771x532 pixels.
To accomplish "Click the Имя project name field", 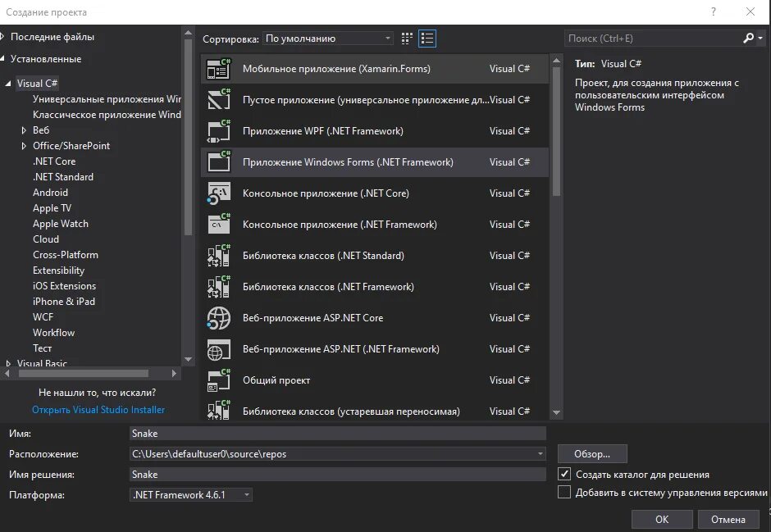I will 338,434.
